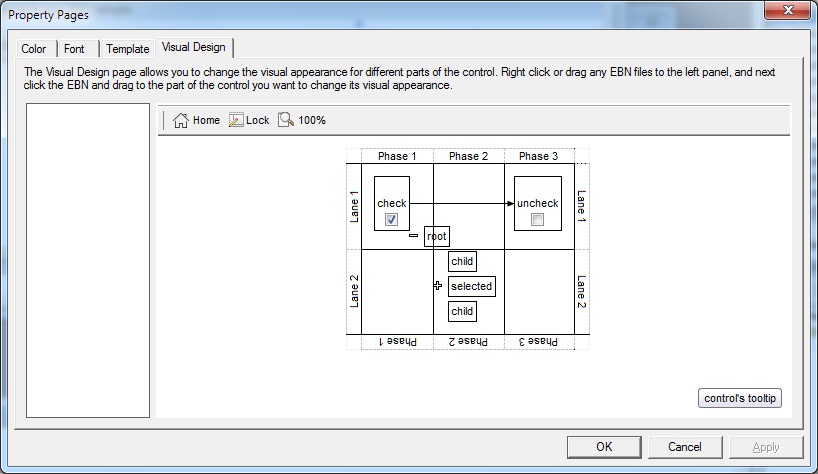Expand the selected node using the plus sign

click(438, 286)
